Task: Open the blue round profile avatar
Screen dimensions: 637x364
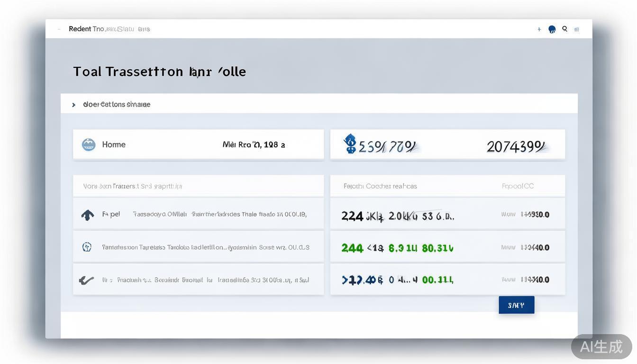Action: tap(552, 29)
